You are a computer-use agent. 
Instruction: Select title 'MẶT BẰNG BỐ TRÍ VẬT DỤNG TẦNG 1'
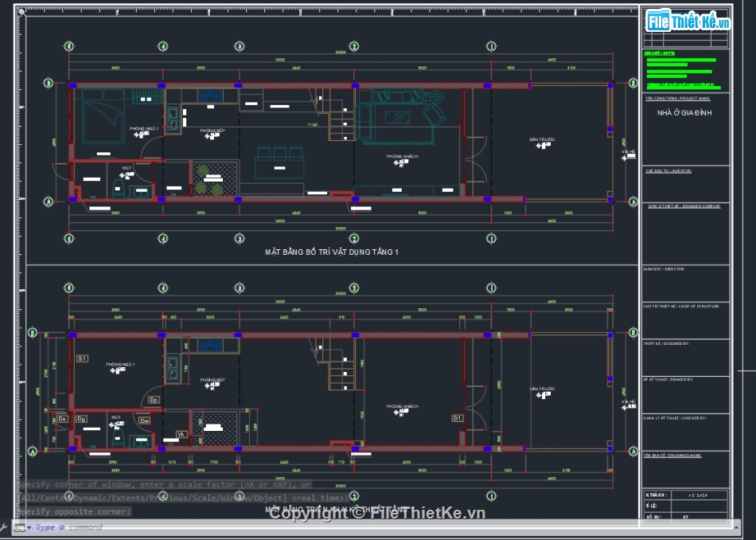(x=332, y=252)
